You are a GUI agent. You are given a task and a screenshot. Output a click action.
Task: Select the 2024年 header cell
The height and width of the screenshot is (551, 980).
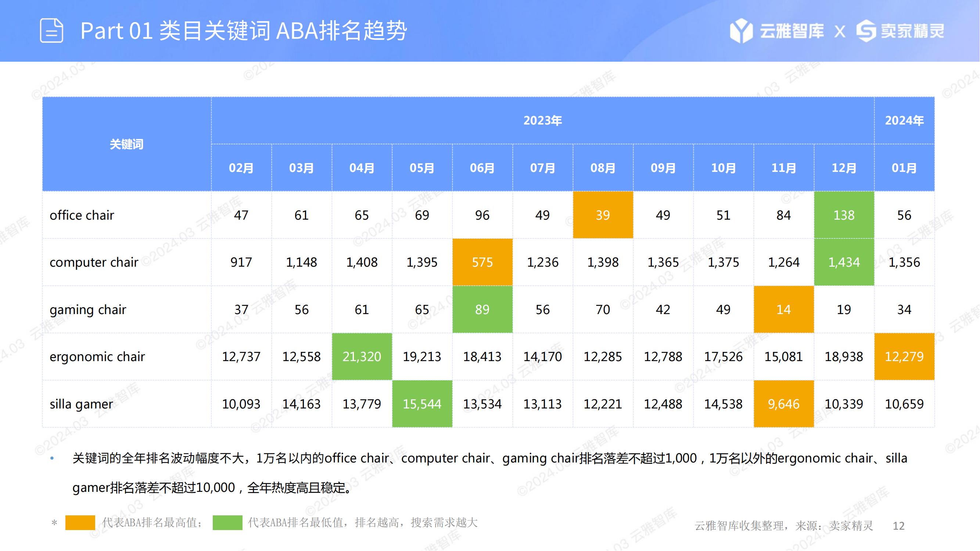pos(904,120)
